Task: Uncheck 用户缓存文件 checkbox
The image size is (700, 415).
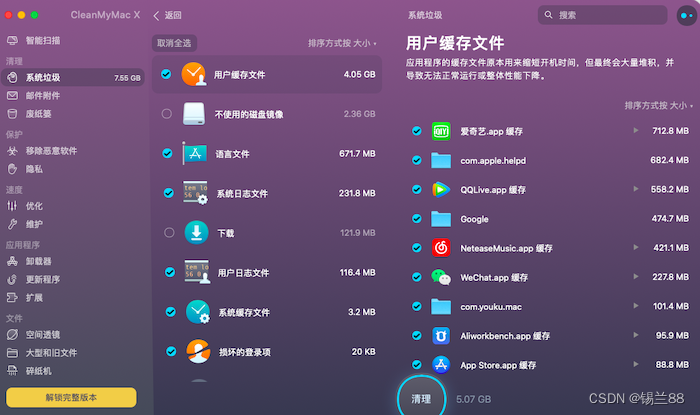Action: pos(166,74)
